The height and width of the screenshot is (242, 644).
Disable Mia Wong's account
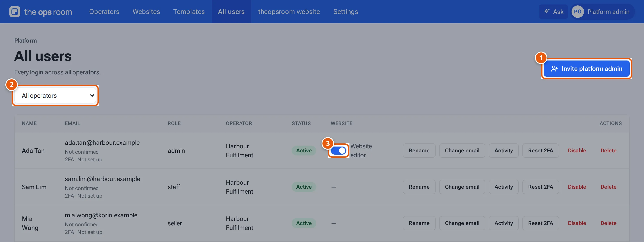pyautogui.click(x=577, y=223)
